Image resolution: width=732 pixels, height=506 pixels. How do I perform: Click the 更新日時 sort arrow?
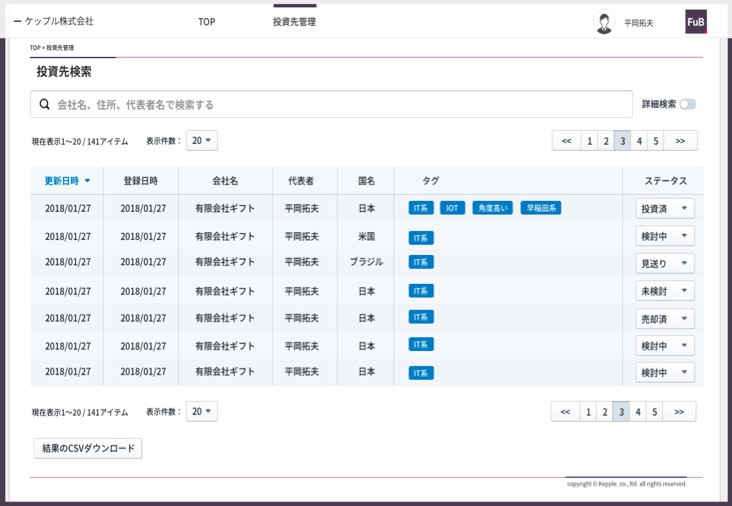(87, 181)
